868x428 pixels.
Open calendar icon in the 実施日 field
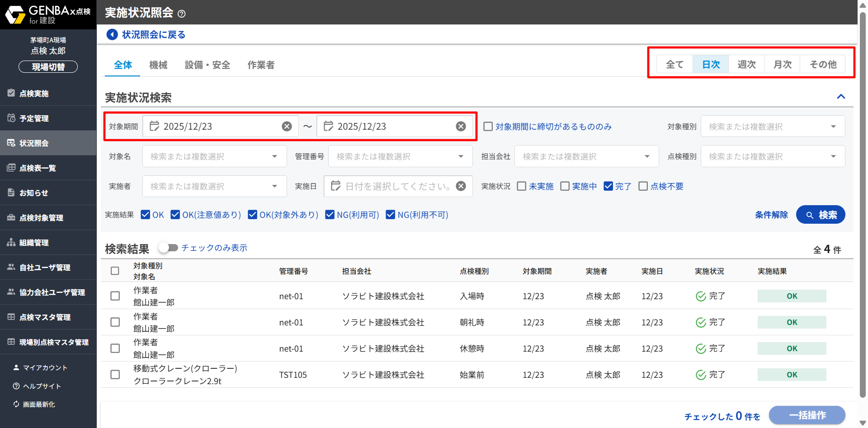click(x=335, y=186)
